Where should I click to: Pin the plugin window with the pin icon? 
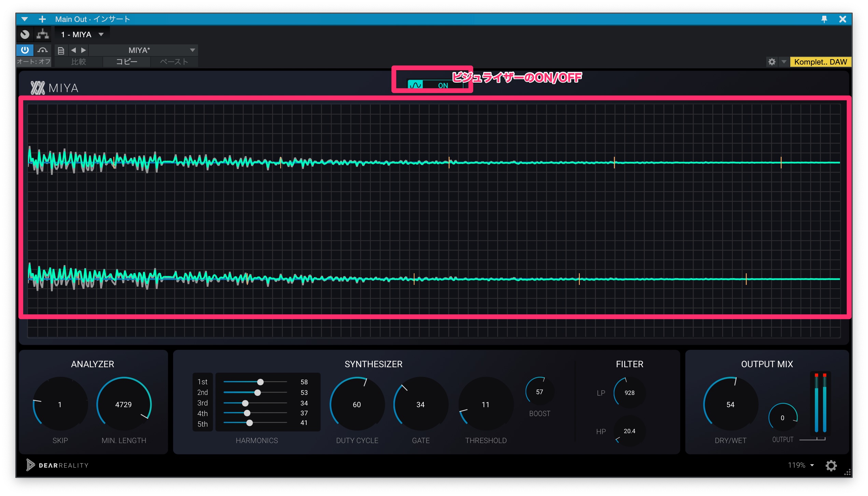(824, 19)
